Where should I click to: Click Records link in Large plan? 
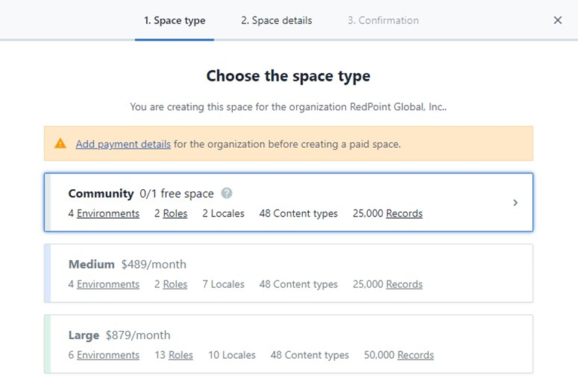pyautogui.click(x=415, y=355)
